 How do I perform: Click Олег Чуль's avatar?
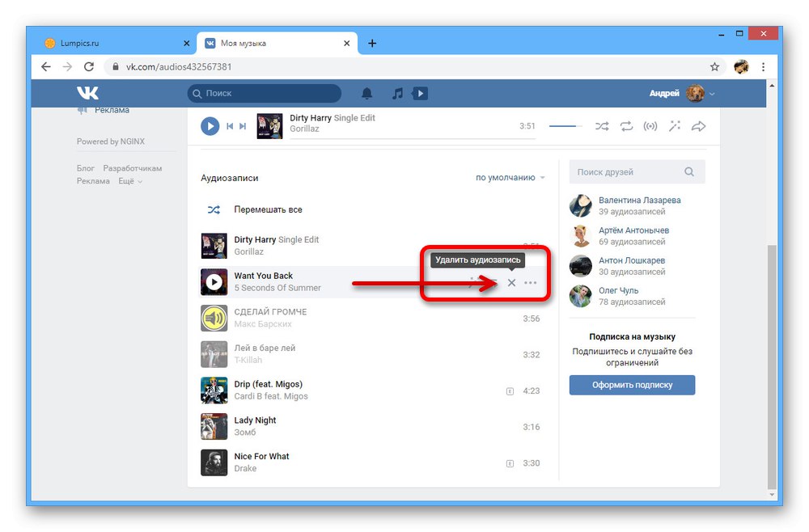coord(580,296)
